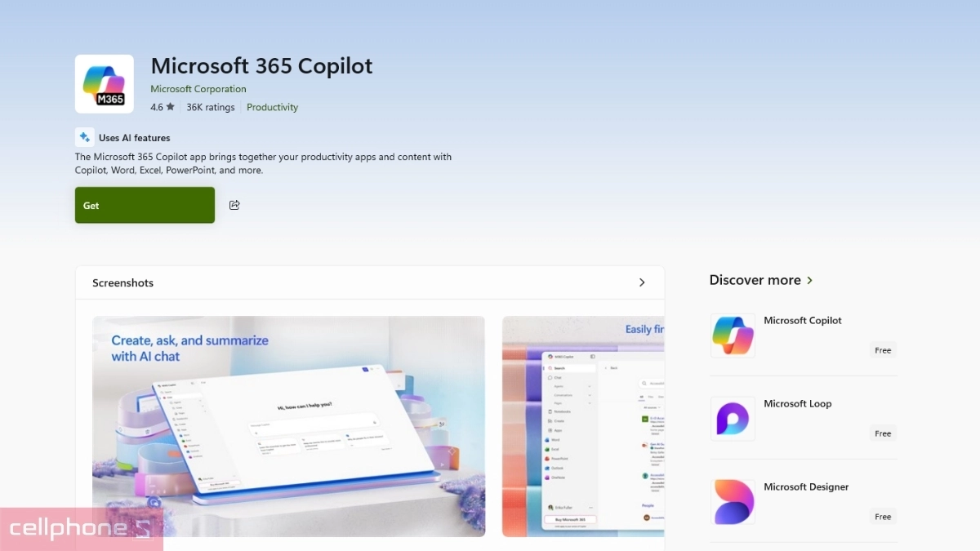Open the Microsoft Copilot app icon

point(733,335)
